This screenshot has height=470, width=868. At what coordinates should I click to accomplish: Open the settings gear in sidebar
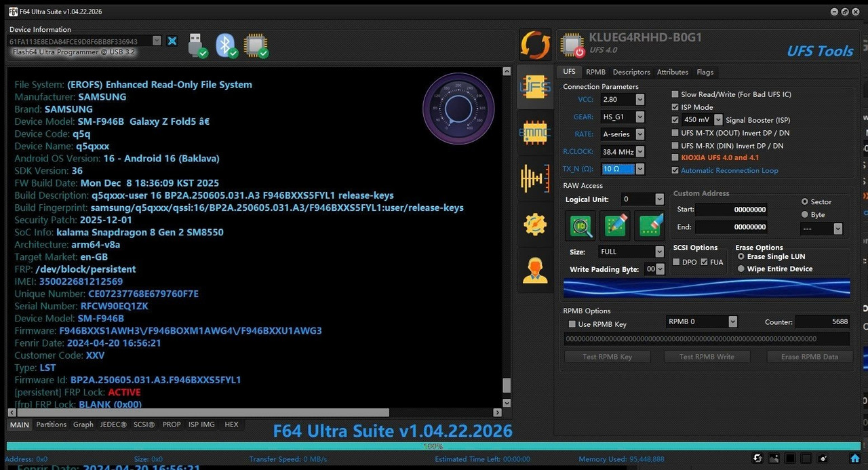click(x=535, y=224)
